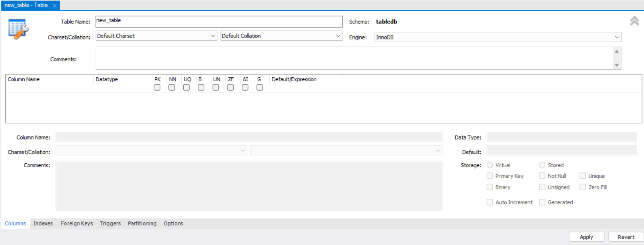Check the Unique checkbox
Viewport: 644px width, 245px height.
pos(583,176)
